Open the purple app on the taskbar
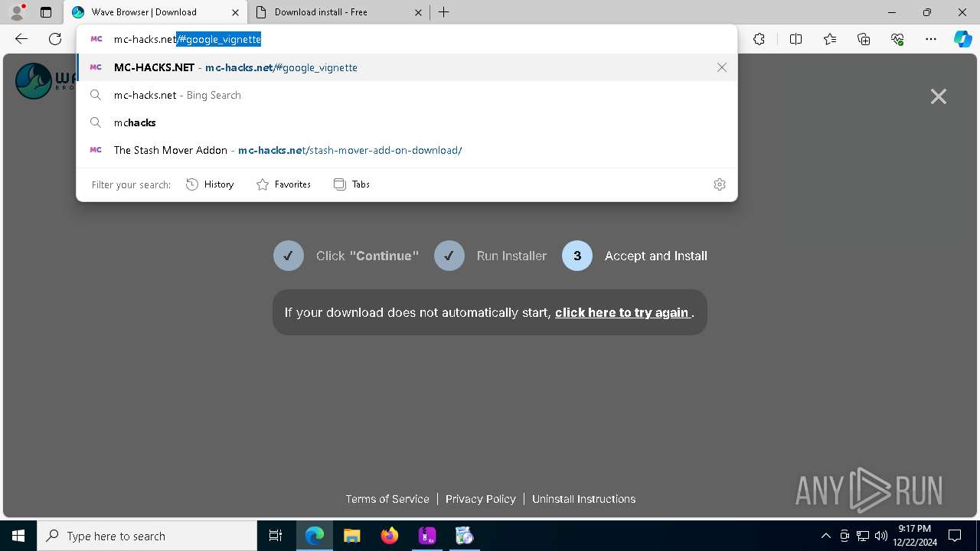The width and height of the screenshot is (980, 551). coord(426,536)
